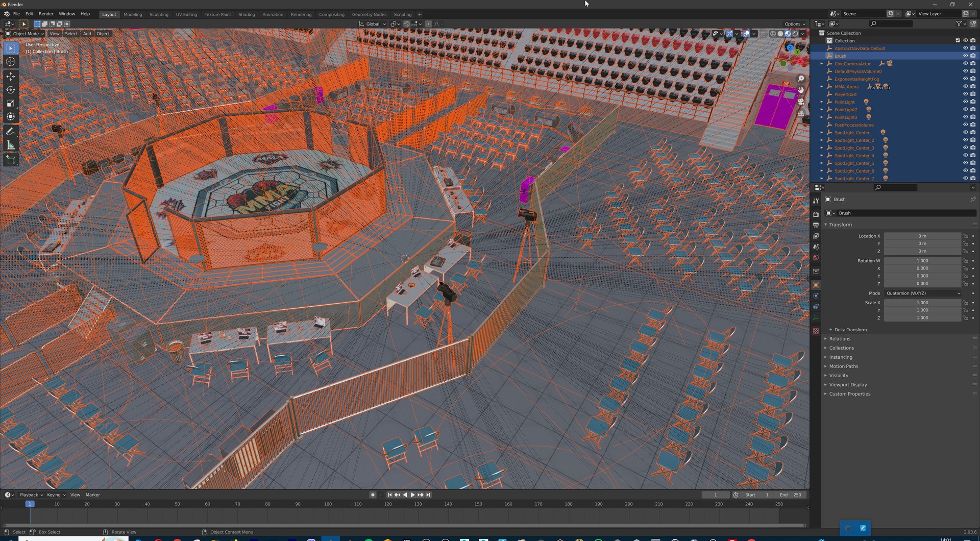
Task: Switch to the Sculpting workspace tab
Action: [159, 14]
